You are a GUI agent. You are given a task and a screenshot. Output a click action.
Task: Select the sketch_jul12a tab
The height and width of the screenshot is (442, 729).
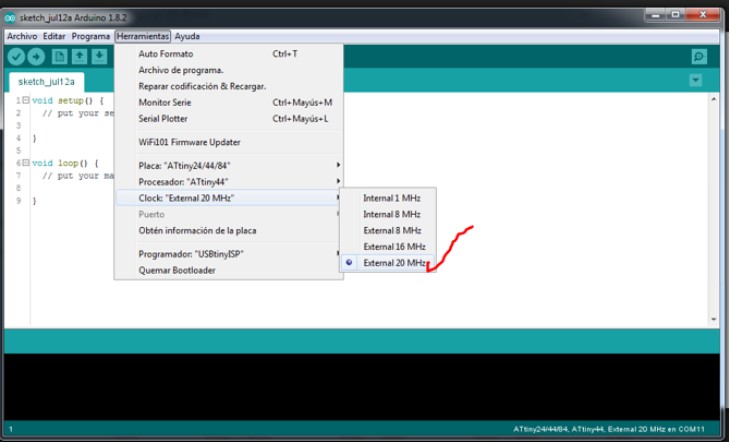pos(46,82)
